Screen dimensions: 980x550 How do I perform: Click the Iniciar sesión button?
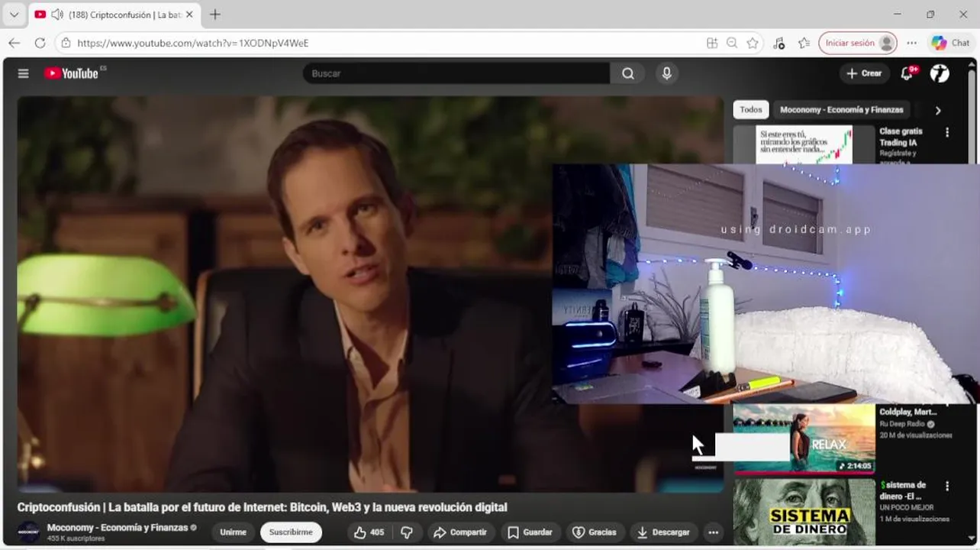pos(858,43)
